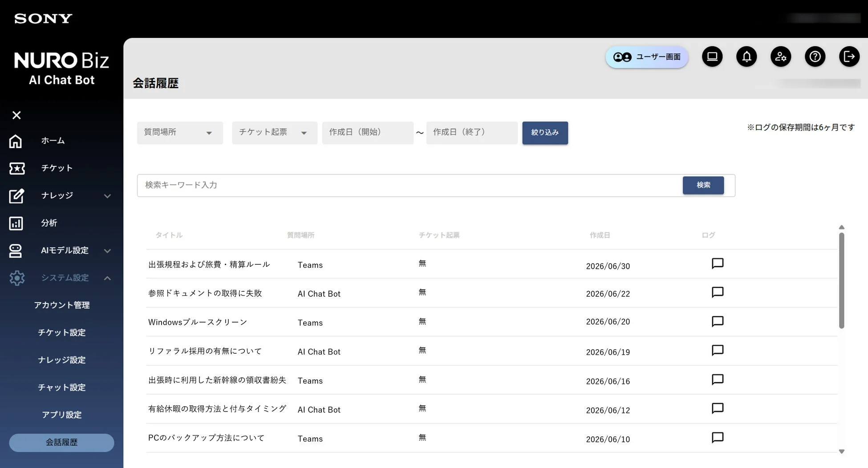
Task: Open チケット menu item
Action: pos(57,168)
